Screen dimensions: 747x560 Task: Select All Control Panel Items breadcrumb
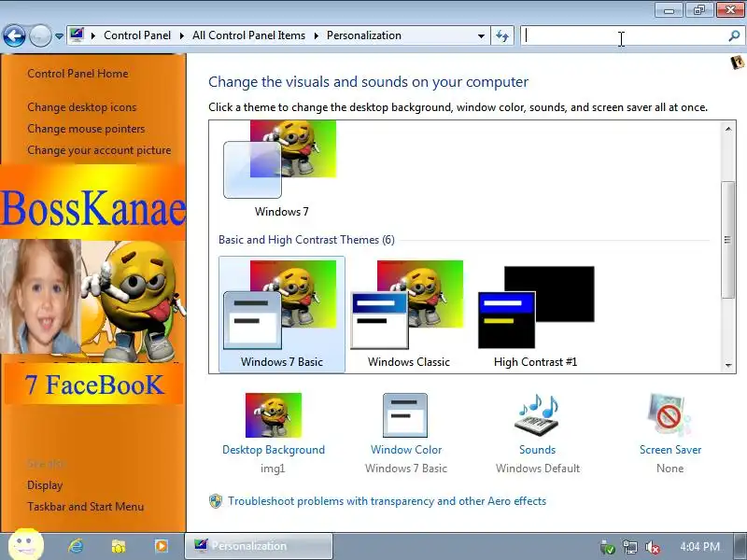coord(248,35)
